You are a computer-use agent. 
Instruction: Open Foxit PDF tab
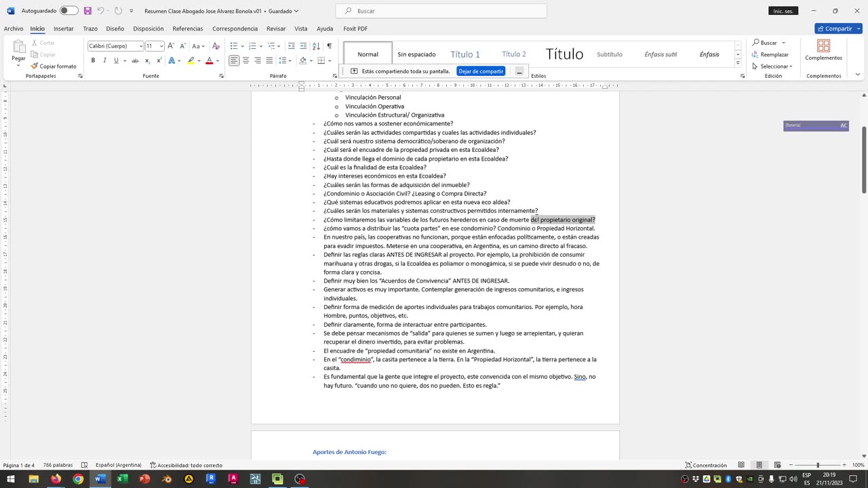point(355,28)
